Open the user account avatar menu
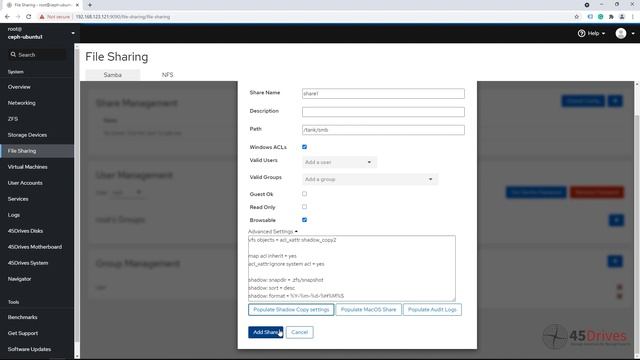This screenshot has width=640, height=360. click(624, 33)
